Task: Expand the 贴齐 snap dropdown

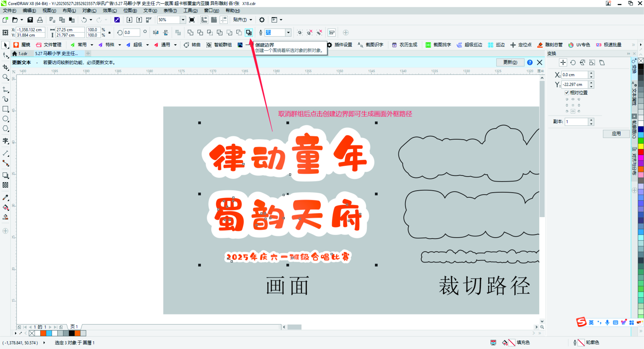Action: [251, 20]
